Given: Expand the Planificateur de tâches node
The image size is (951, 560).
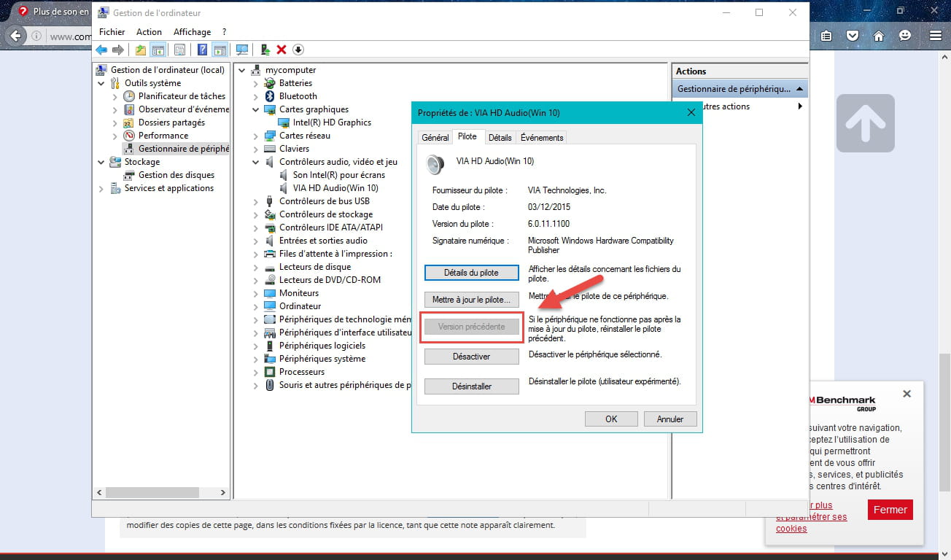Looking at the screenshot, I should [x=115, y=96].
